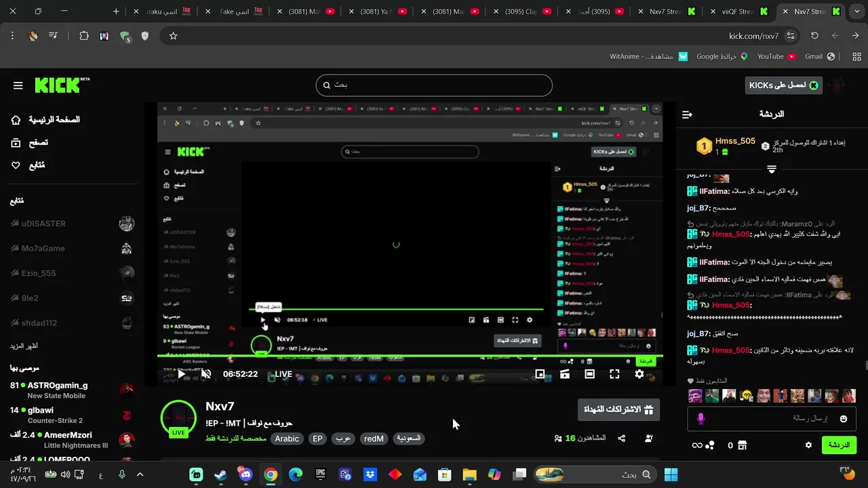Open Ezio_555 followed channel
868x488 pixels.
[x=72, y=273]
